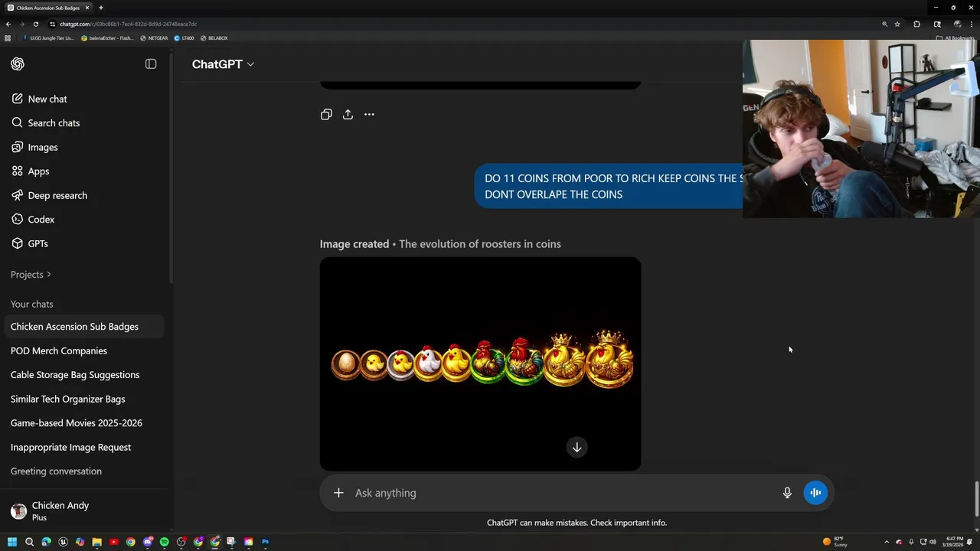
Task: Open the NETGEAR bookmark
Action: (154, 38)
